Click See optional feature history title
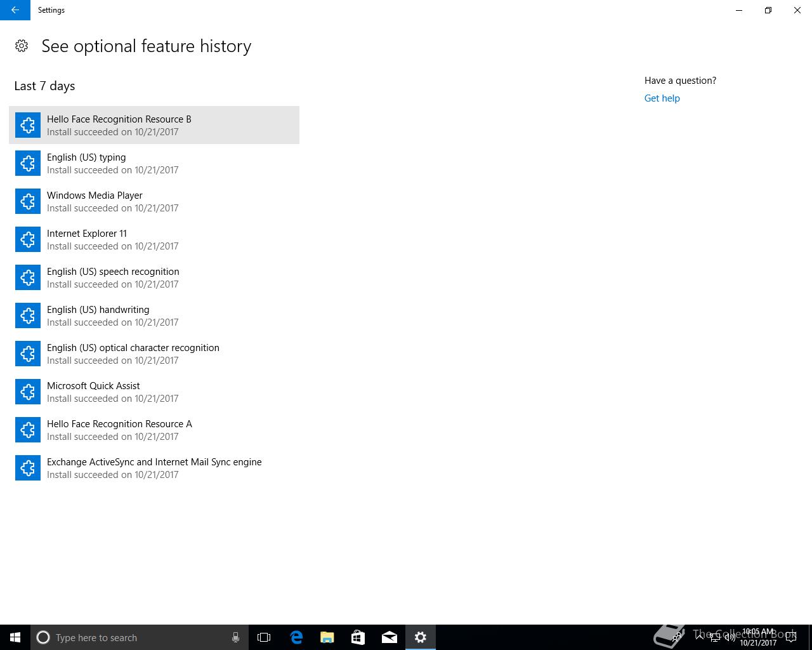This screenshot has width=812, height=650. coord(147,46)
